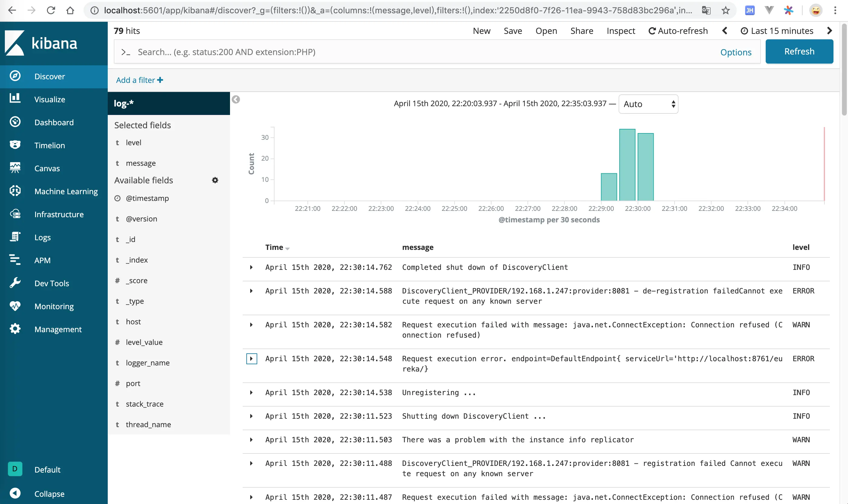Open the Monitoring heartbeat icon
The width and height of the screenshot is (848, 504).
pos(15,306)
